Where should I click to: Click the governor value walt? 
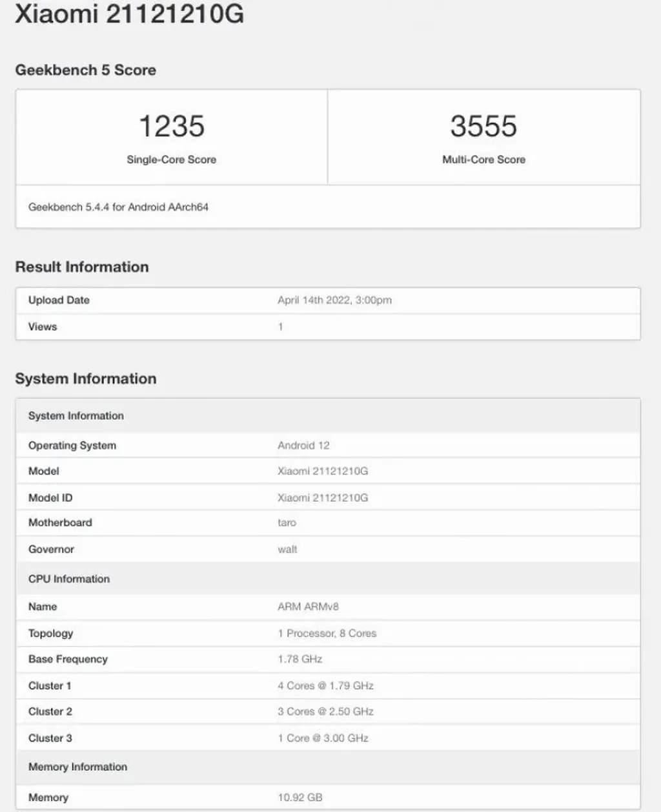pos(287,550)
